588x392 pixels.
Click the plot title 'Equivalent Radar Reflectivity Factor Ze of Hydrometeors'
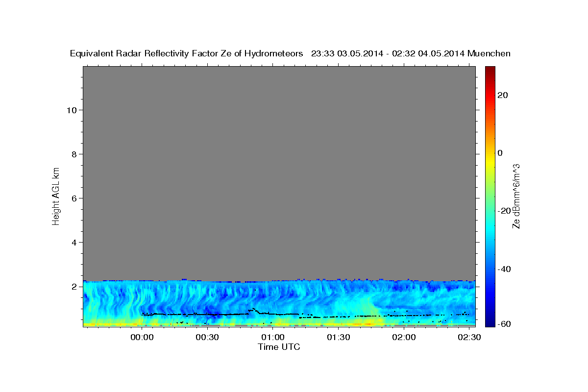pyautogui.click(x=186, y=53)
